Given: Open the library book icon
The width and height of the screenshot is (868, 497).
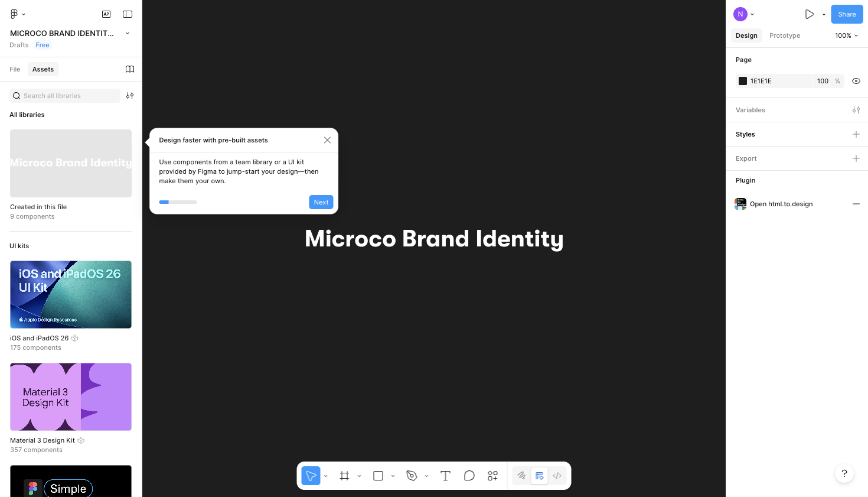Looking at the screenshot, I should (x=130, y=69).
